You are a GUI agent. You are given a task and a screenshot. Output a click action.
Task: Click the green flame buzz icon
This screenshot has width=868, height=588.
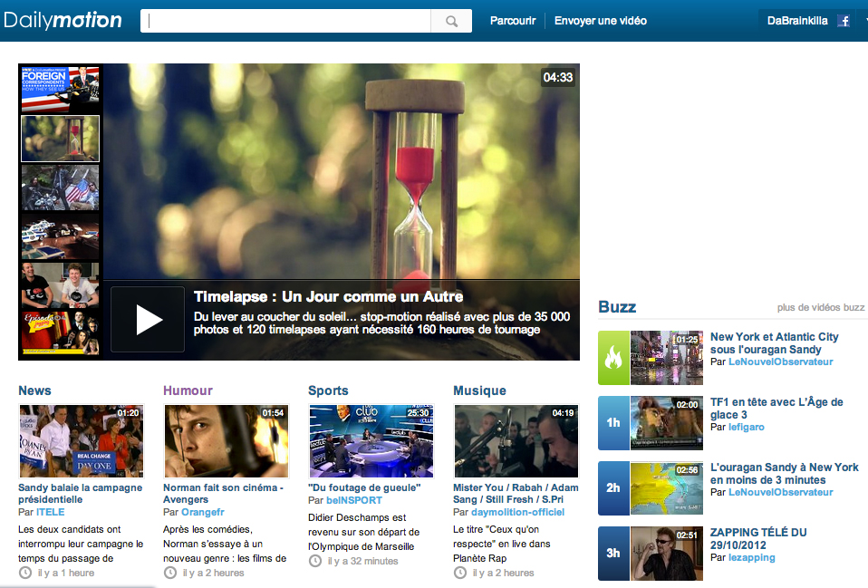click(613, 358)
